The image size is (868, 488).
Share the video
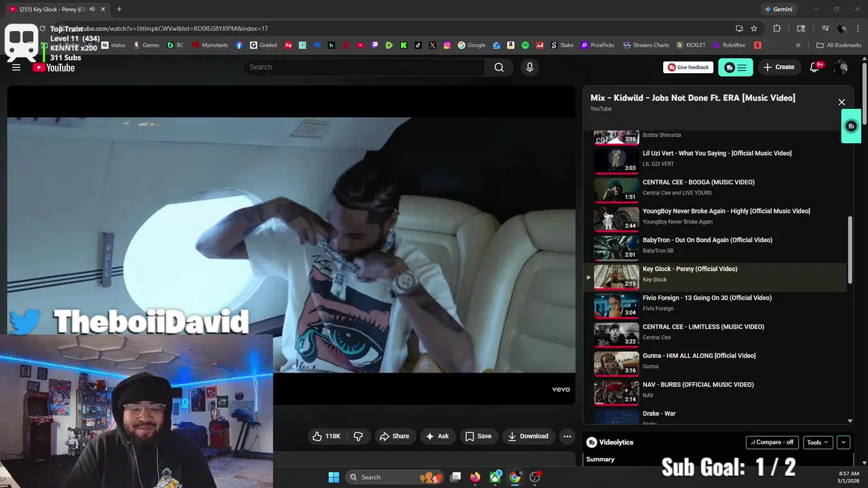coord(394,436)
